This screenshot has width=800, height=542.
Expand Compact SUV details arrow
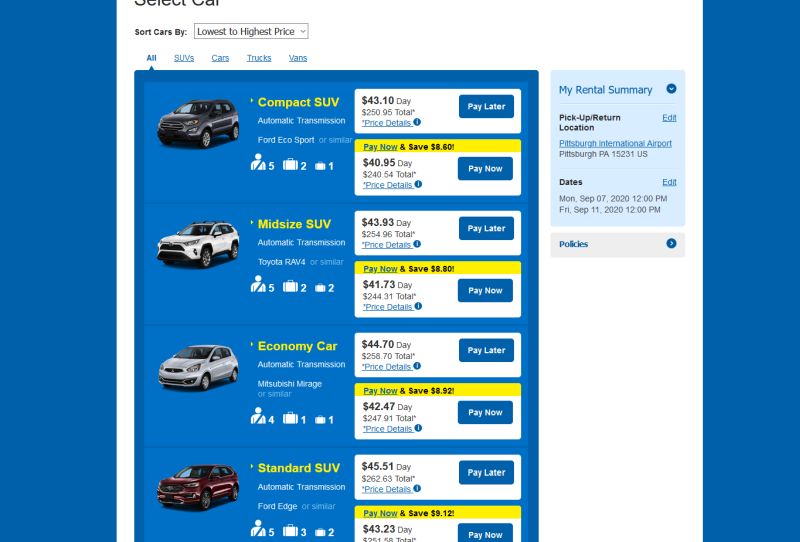coord(252,101)
